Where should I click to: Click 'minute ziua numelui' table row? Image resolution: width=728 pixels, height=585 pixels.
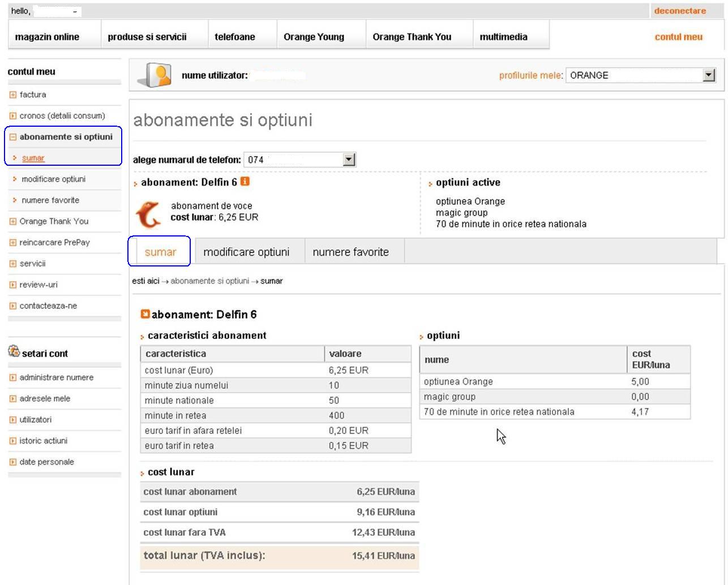(276, 385)
